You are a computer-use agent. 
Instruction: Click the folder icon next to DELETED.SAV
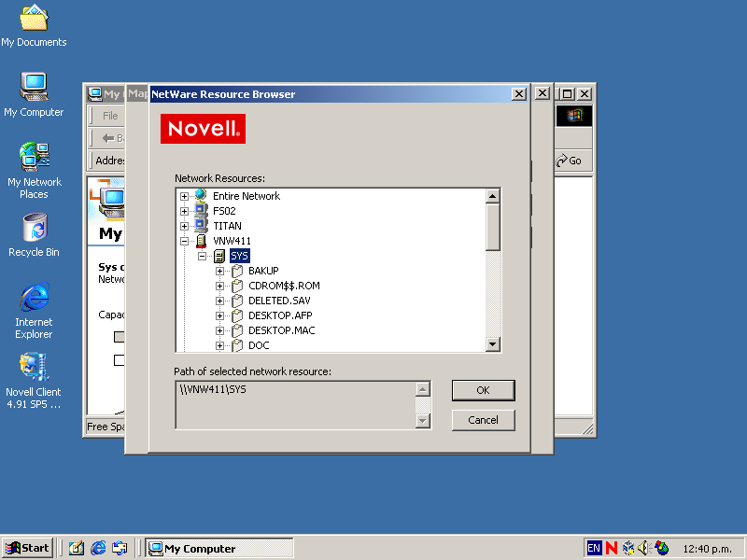click(x=237, y=301)
